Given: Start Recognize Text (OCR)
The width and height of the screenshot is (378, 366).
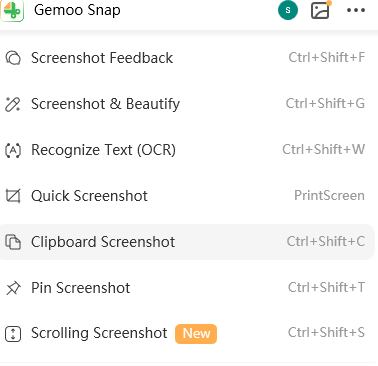Looking at the screenshot, I should [x=187, y=150].
